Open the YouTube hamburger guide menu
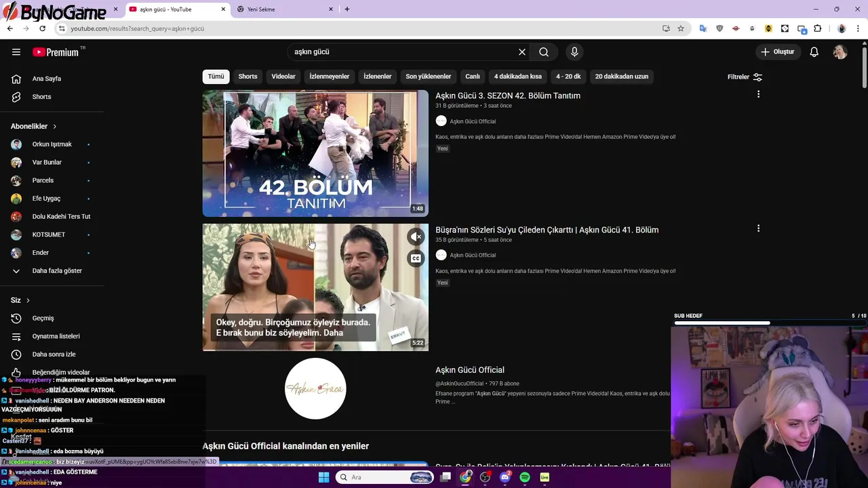The width and height of the screenshot is (868, 488). coord(16,52)
